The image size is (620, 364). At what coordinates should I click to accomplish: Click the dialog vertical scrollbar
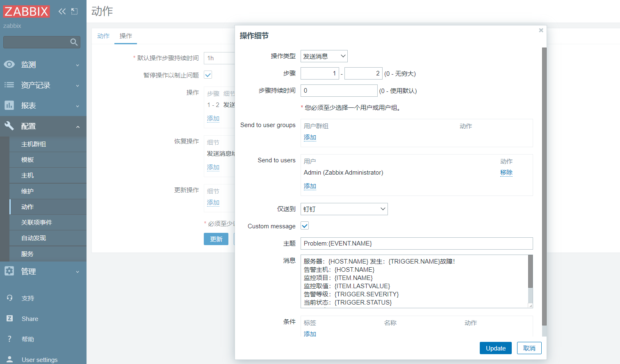[x=544, y=187]
